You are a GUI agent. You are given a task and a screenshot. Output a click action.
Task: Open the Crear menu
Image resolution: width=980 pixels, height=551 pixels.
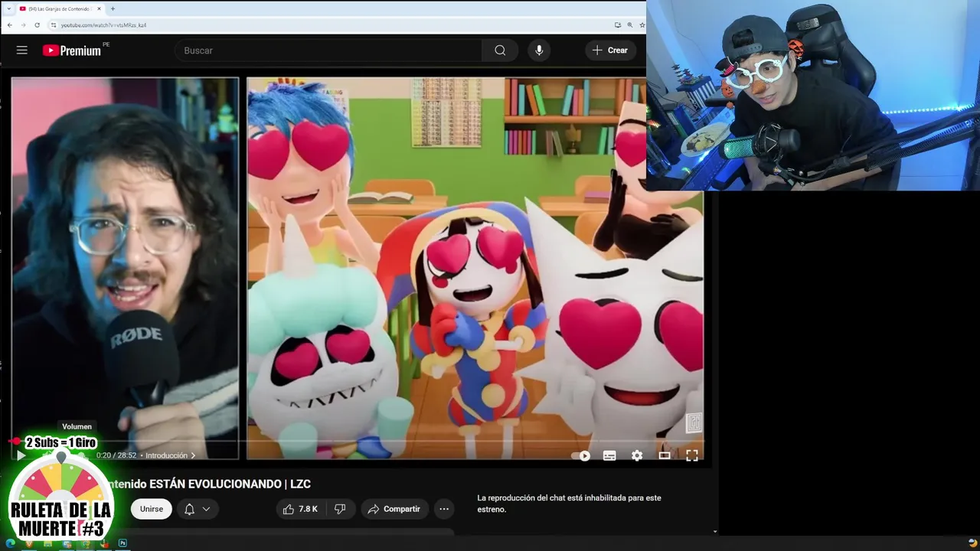point(610,51)
